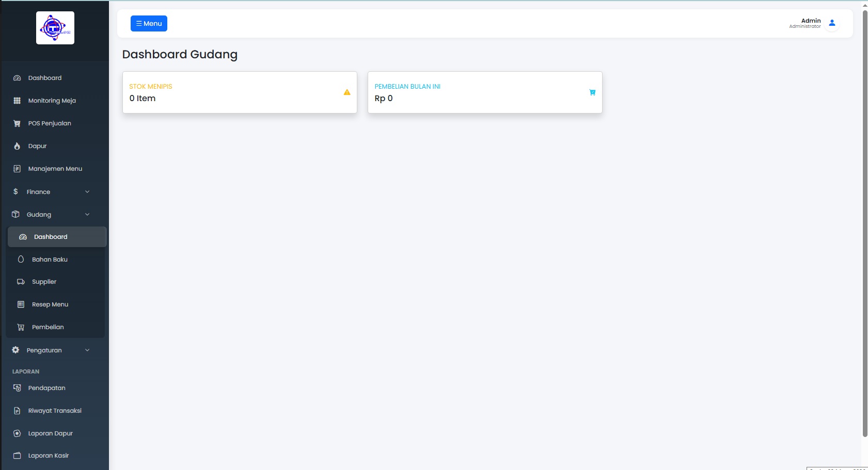Open Monitoring Meja link
Viewport: 868px width, 470px height.
point(52,101)
